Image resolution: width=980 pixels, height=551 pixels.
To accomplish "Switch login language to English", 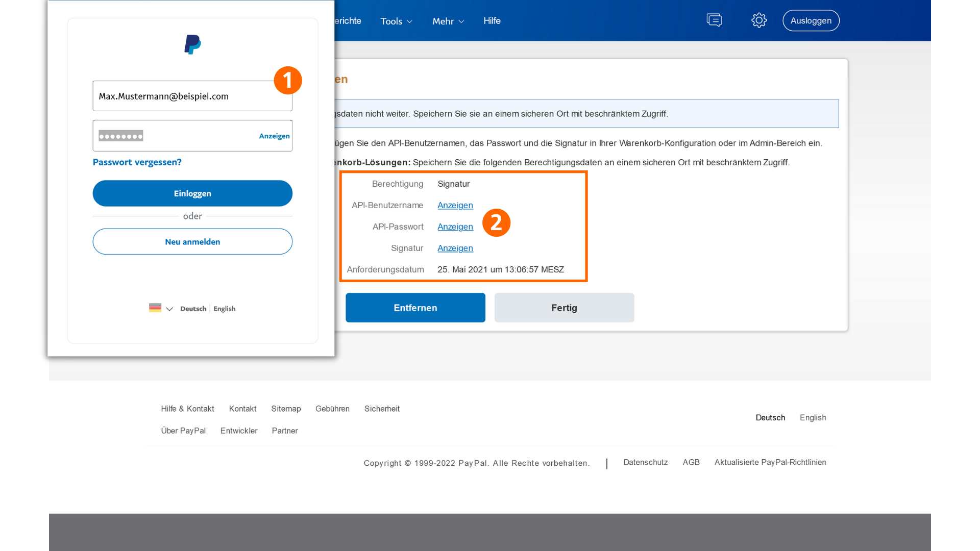I will coord(225,309).
